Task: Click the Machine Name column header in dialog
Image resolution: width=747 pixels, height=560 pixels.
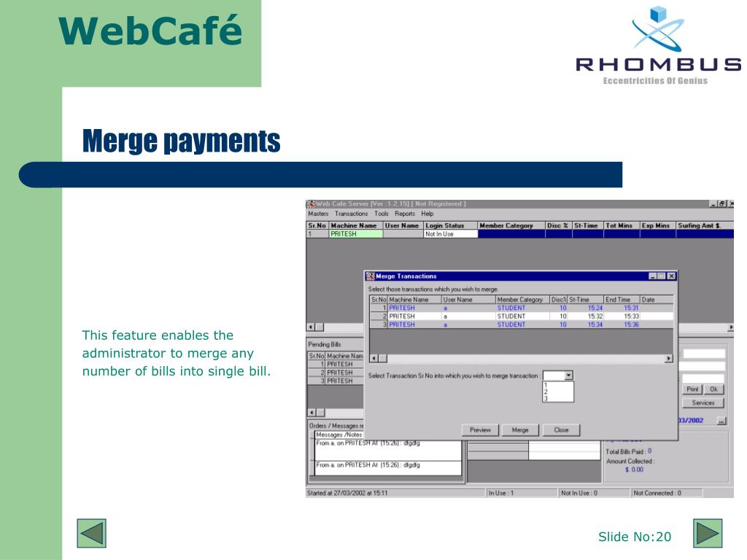Action: (414, 300)
